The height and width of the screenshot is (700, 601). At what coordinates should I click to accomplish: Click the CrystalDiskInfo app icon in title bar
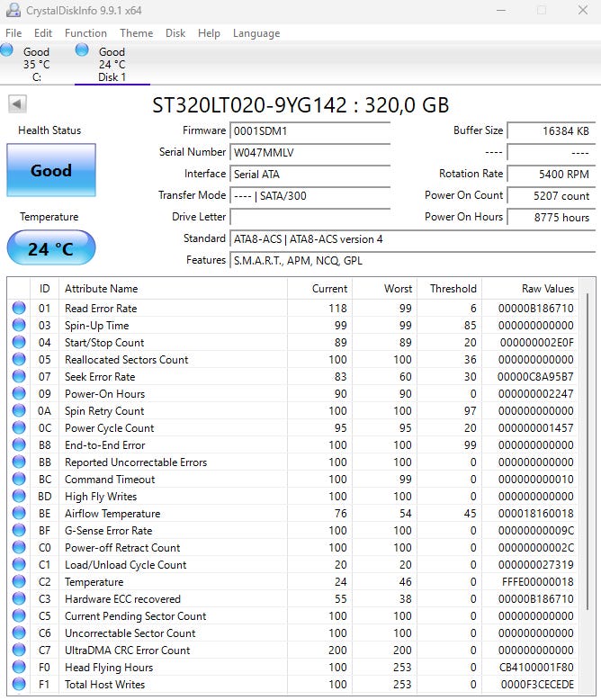[13, 10]
